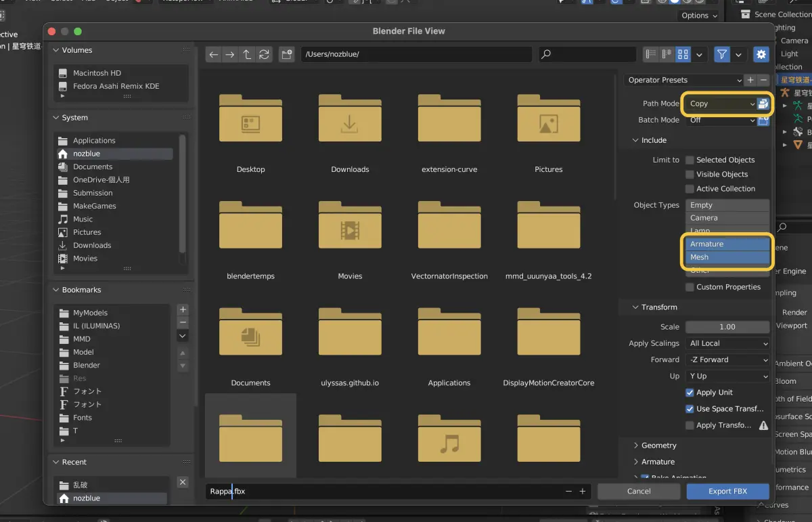Image resolution: width=812 pixels, height=522 pixels.
Task: Move bookmark down arrow
Action: (182, 366)
